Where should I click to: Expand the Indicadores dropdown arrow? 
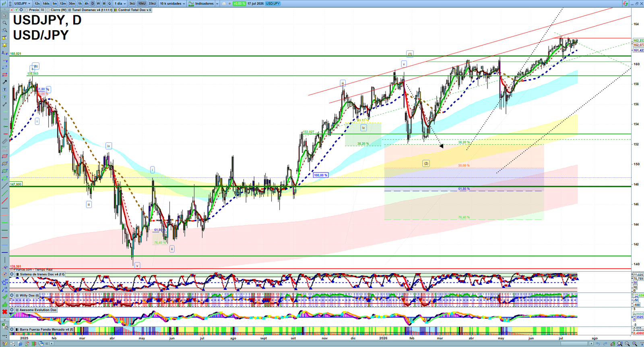click(x=217, y=4)
